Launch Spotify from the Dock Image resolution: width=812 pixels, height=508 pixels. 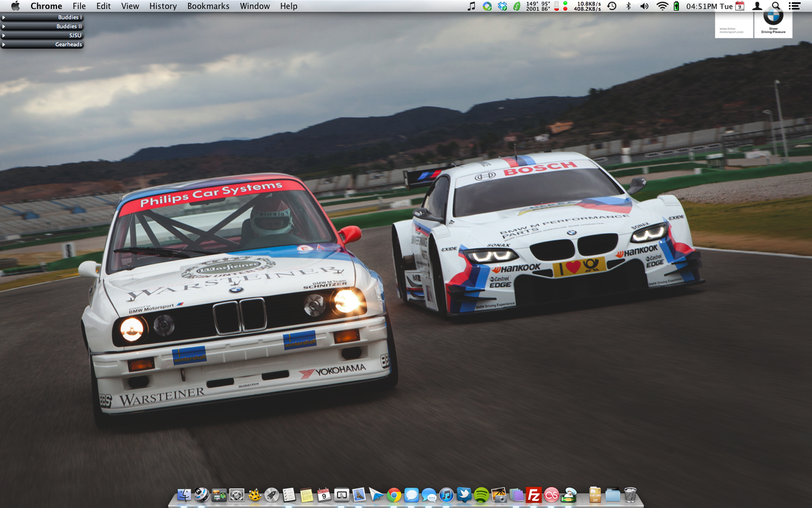[482, 495]
